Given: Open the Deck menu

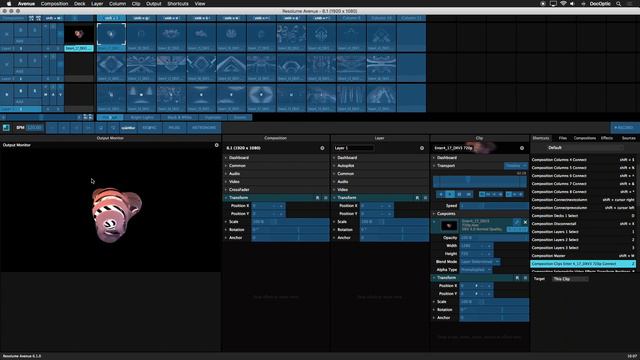Looking at the screenshot, I should [x=80, y=4].
